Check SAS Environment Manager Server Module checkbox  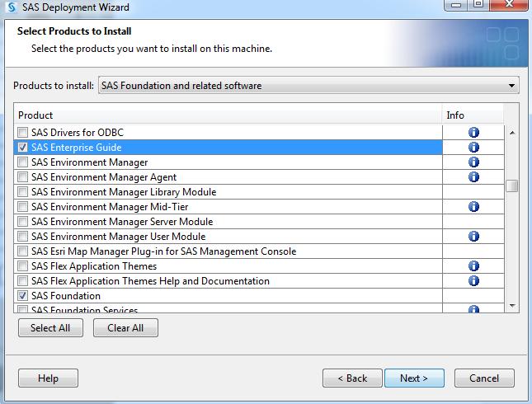pos(23,222)
